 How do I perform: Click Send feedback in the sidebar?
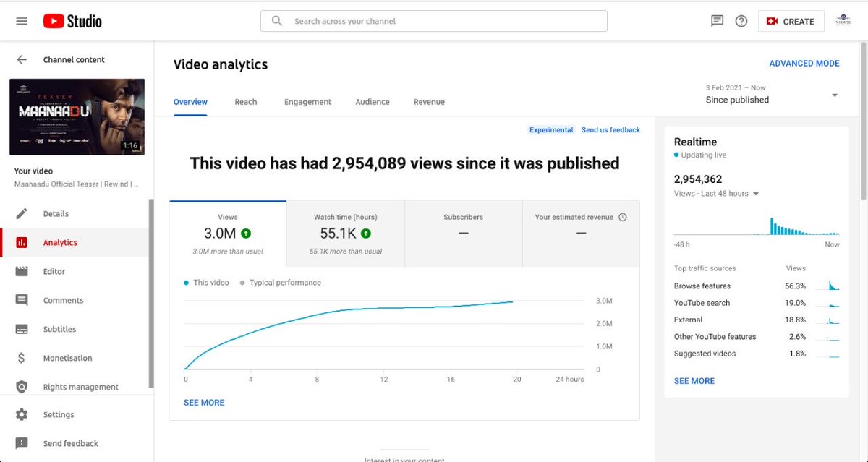coord(77,443)
